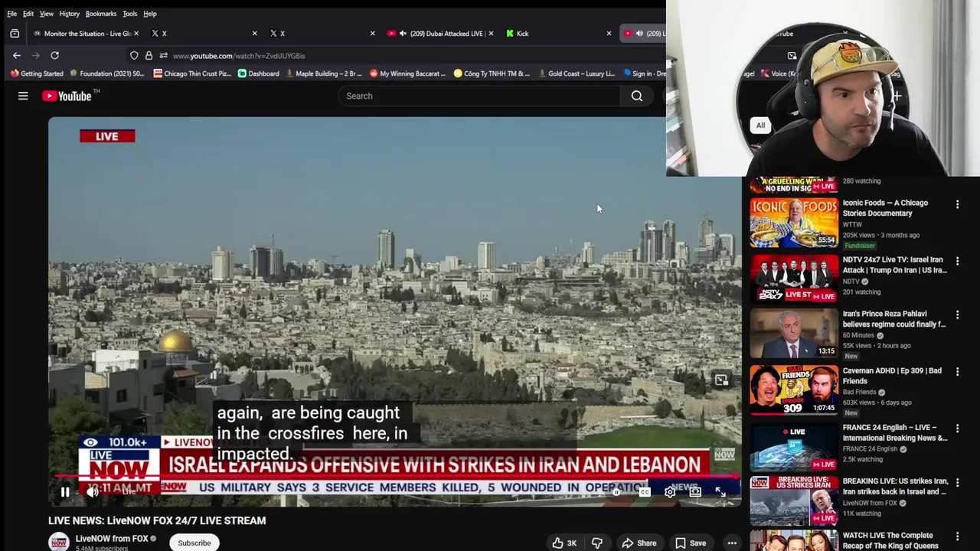Viewport: 980px width, 551px height.
Task: Open NDTV 24x7 Live TV title
Action: click(894, 265)
